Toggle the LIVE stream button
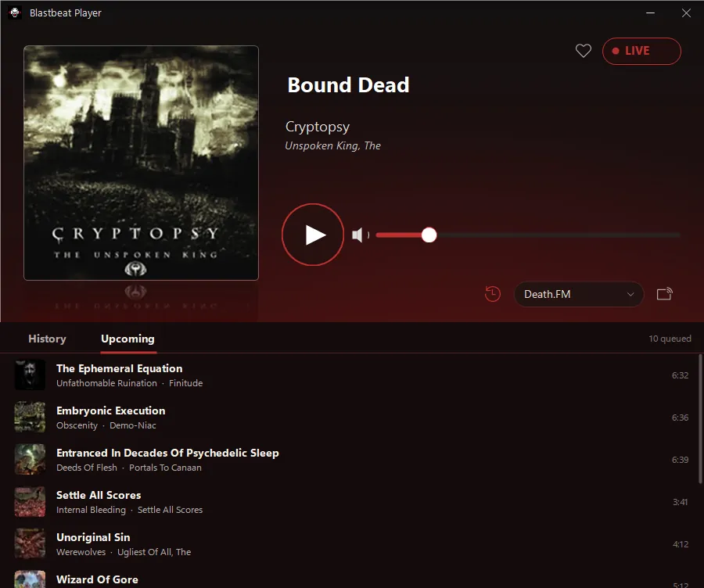Image resolution: width=704 pixels, height=588 pixels. (641, 51)
